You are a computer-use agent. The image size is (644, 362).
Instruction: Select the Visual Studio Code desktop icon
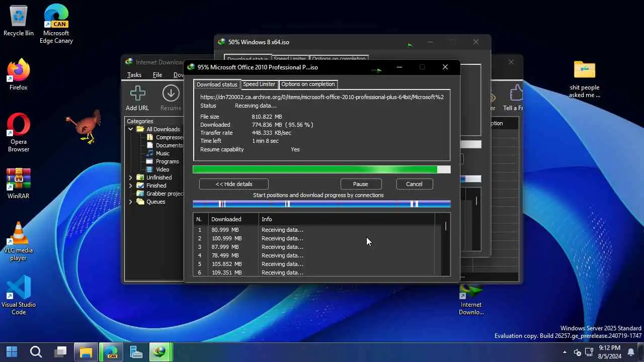[19, 296]
